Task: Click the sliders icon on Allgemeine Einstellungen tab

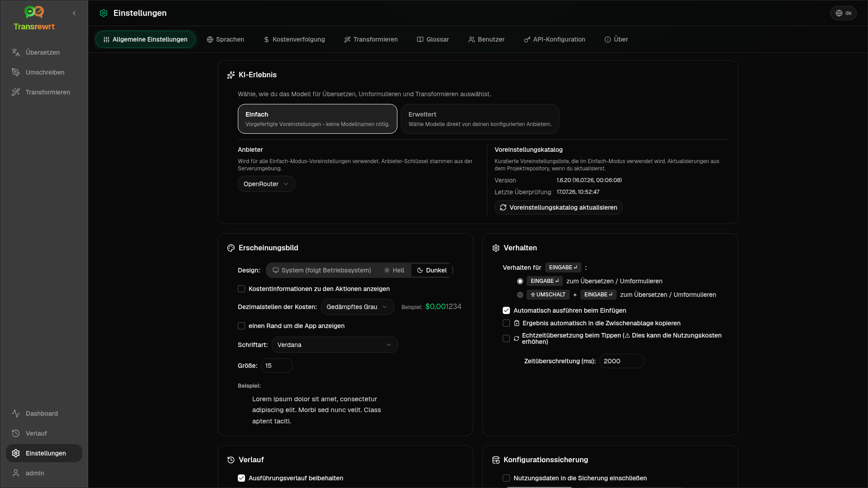Action: pos(106,40)
